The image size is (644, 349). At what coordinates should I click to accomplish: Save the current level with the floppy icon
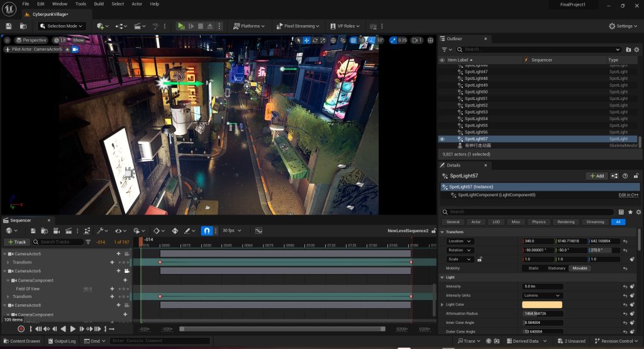click(9, 26)
